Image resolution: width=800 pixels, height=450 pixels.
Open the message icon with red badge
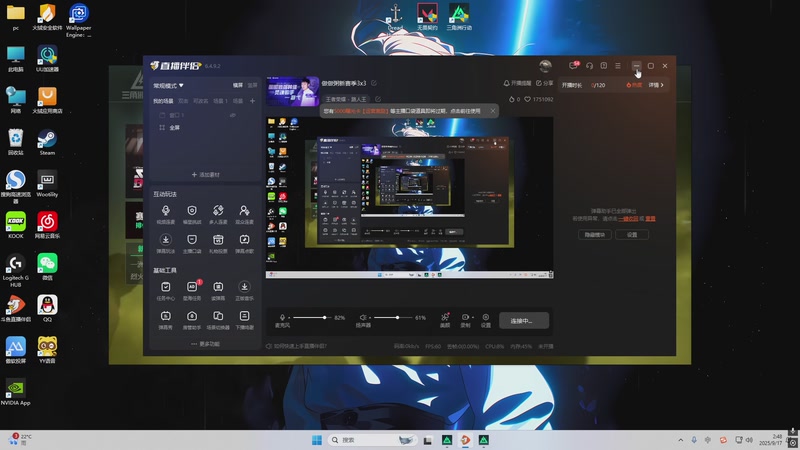click(573, 65)
